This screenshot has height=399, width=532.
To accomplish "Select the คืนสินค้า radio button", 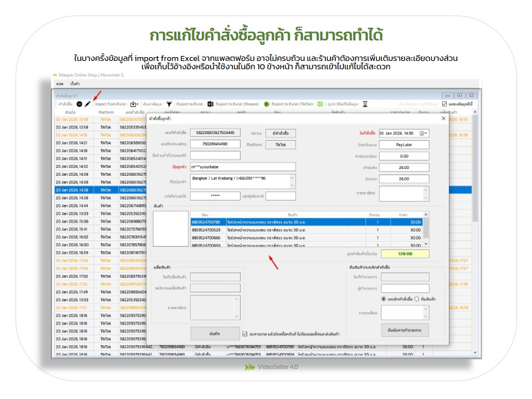I will click(x=417, y=299).
